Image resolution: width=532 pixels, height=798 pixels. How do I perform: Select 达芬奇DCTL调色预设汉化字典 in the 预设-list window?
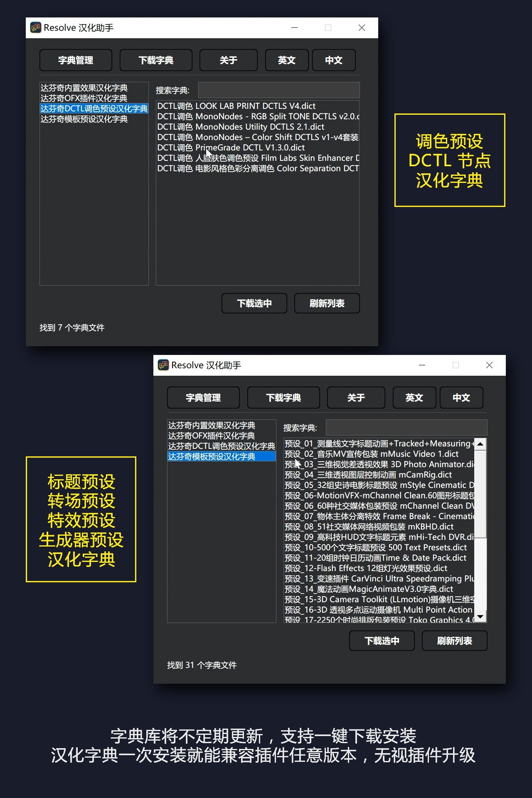(x=222, y=446)
